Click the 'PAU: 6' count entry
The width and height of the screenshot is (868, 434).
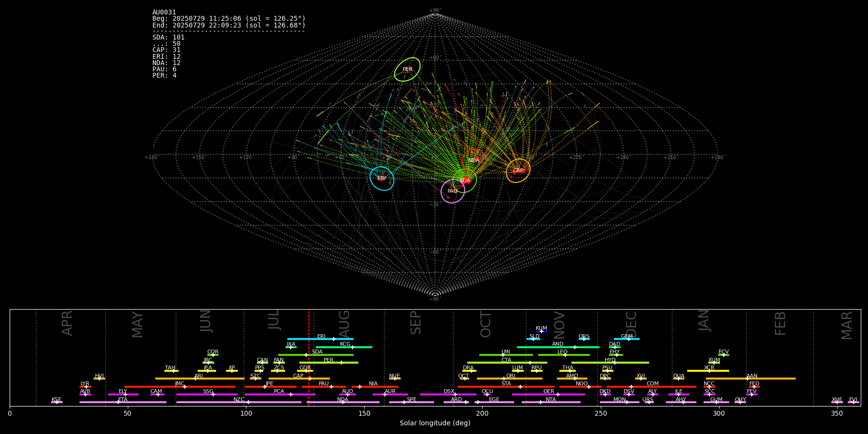tap(164, 69)
